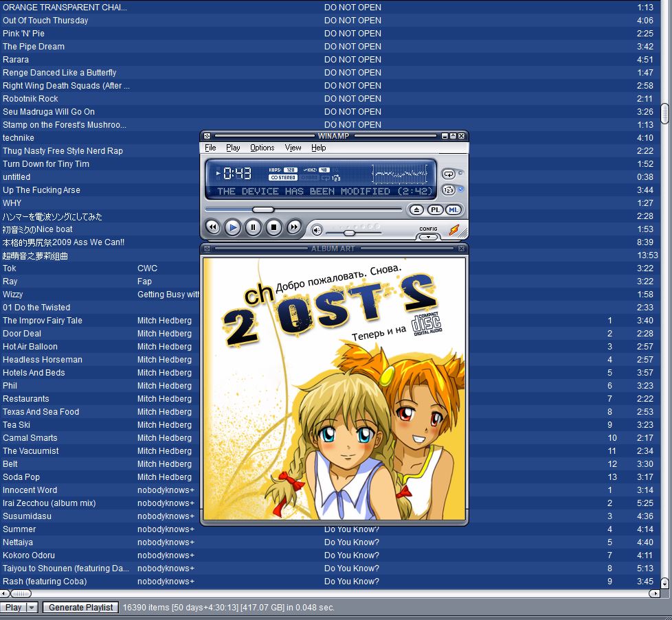Select track 'Robotnik Rock'
672x620 pixels.
(30, 98)
